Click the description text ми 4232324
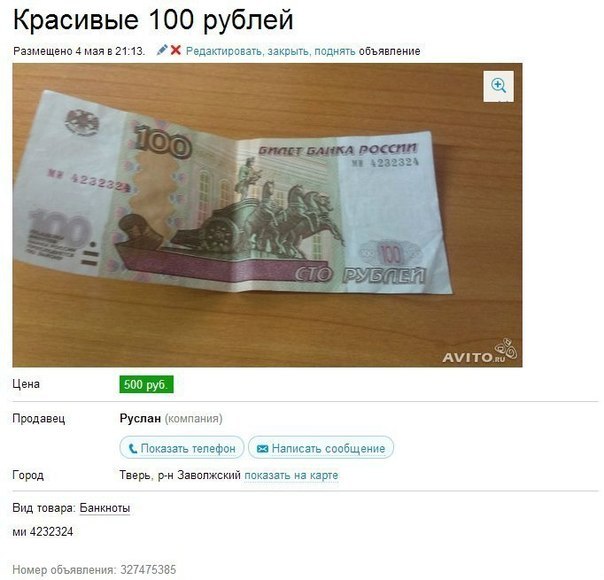 43,532
